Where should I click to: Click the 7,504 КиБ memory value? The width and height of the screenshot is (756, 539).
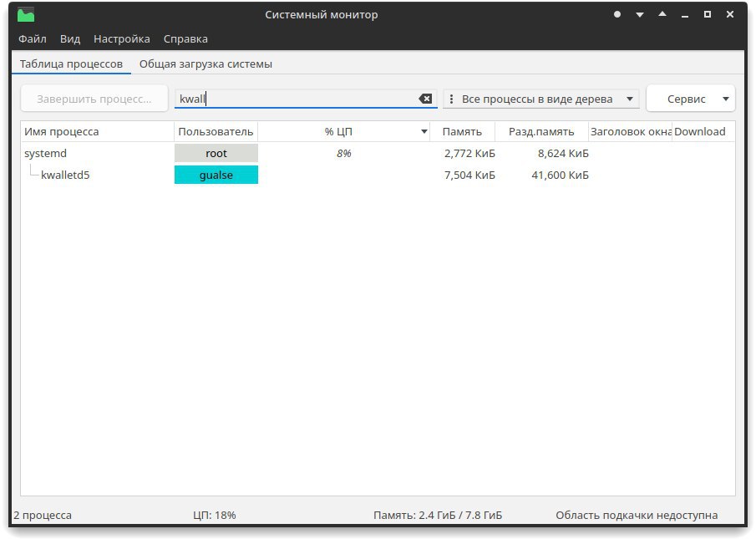[469, 175]
